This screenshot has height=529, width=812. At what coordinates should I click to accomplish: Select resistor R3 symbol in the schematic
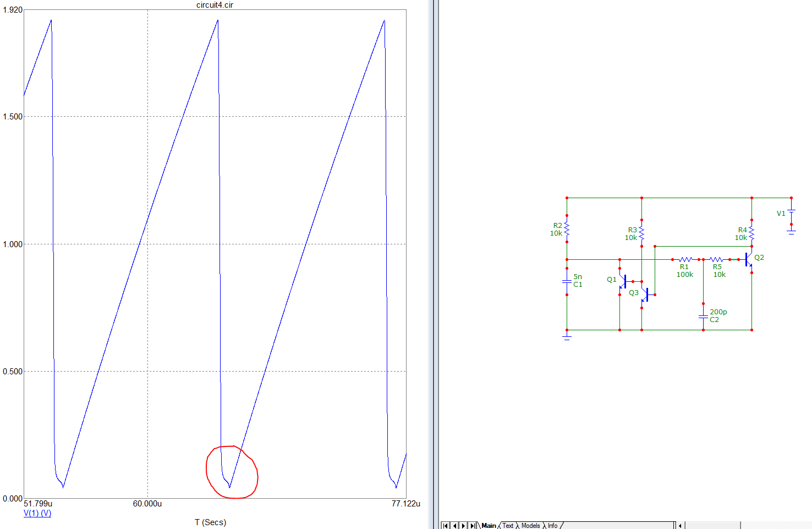pyautogui.click(x=641, y=233)
